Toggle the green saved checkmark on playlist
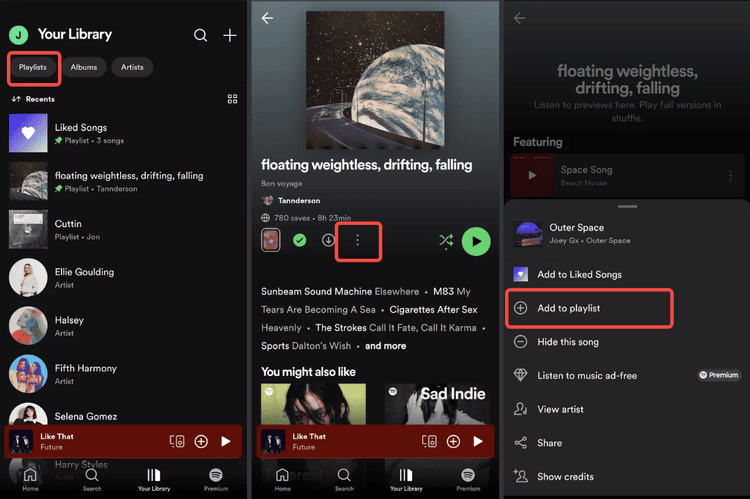Image resolution: width=750 pixels, height=499 pixels. [300, 240]
